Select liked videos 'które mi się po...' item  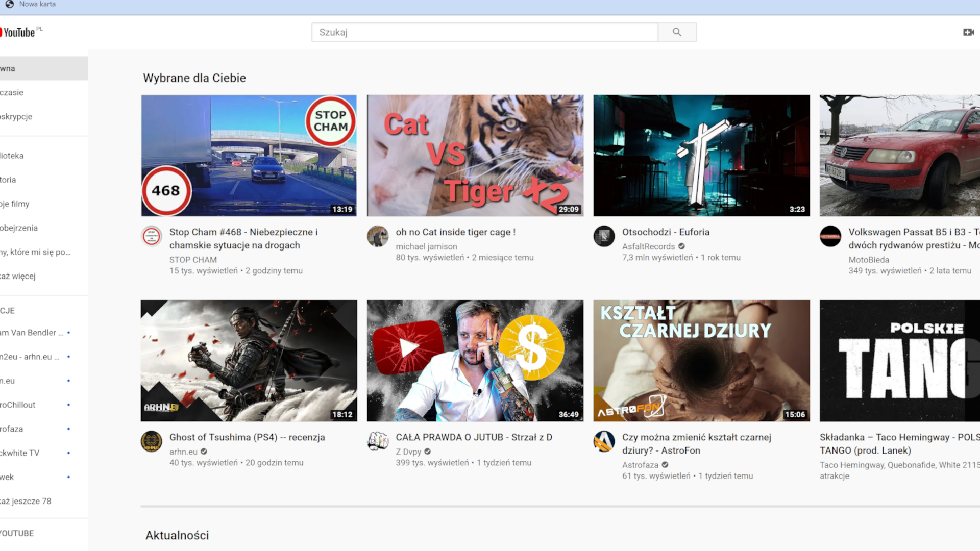[x=44, y=252]
